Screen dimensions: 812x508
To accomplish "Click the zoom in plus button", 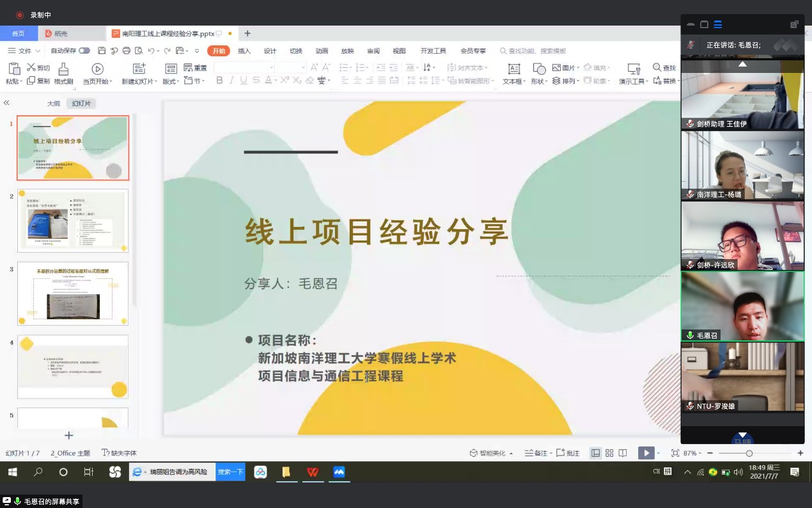I will click(800, 453).
